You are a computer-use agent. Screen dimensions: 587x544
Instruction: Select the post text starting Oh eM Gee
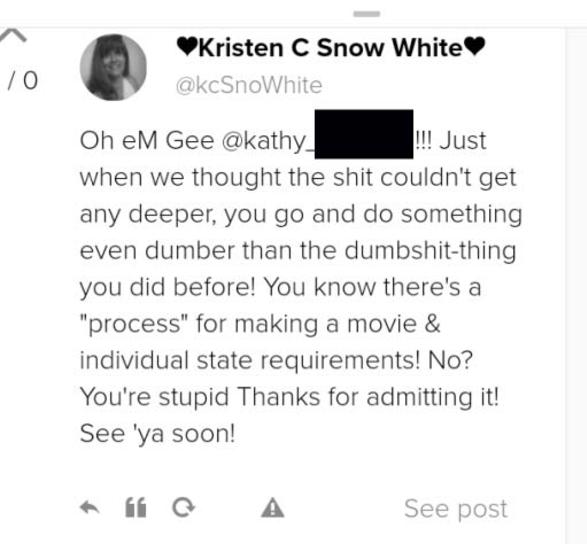pyautogui.click(x=301, y=287)
